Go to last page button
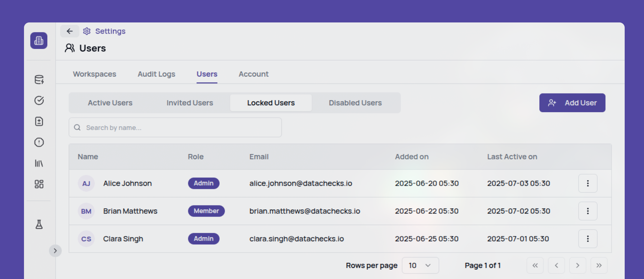This screenshot has height=279, width=644. click(x=599, y=265)
